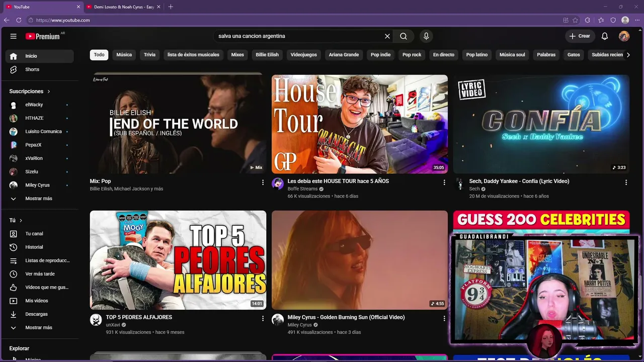
Task: Play the Confía lyric video thumbnail
Action: [541, 124]
